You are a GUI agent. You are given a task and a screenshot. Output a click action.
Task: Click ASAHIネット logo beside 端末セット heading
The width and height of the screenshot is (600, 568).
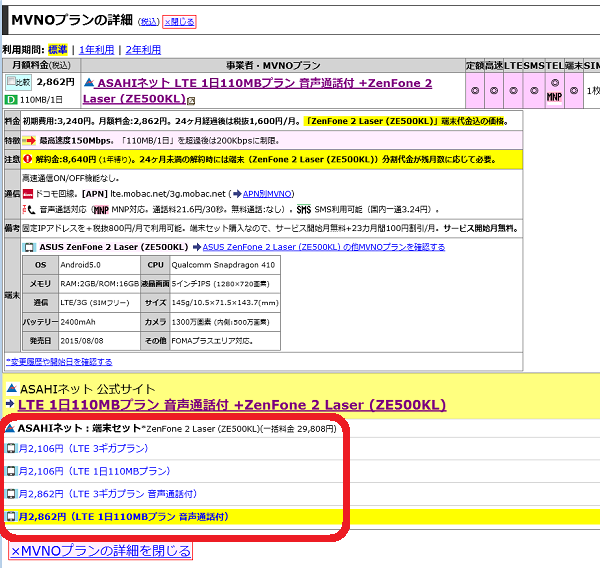click(x=10, y=428)
